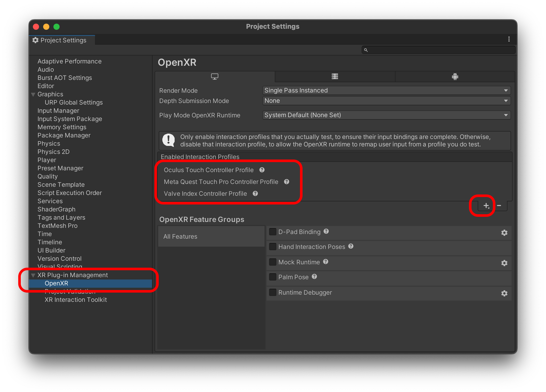Click help icon next to Oculus Touch Controller Profile
Screen dimensions: 546x392
coord(262,170)
